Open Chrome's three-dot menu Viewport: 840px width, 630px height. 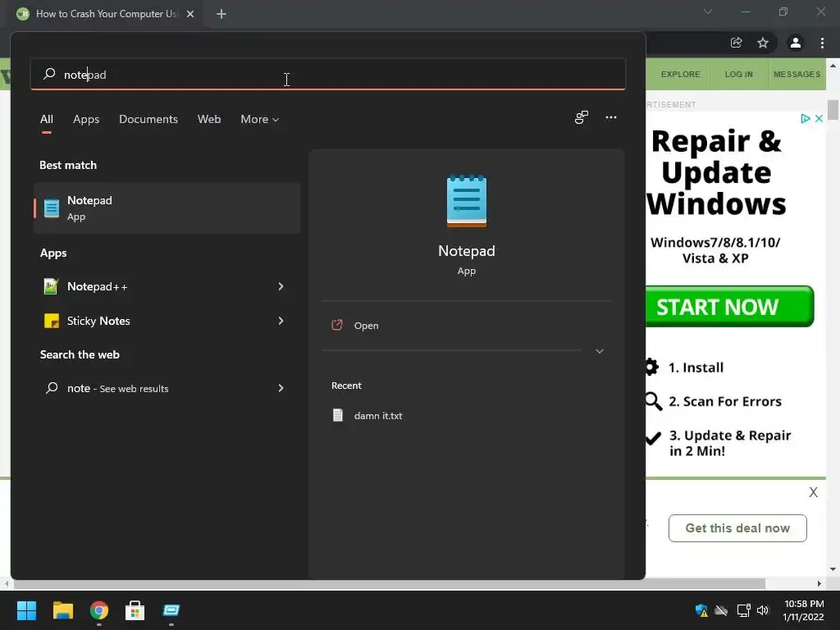[822, 43]
